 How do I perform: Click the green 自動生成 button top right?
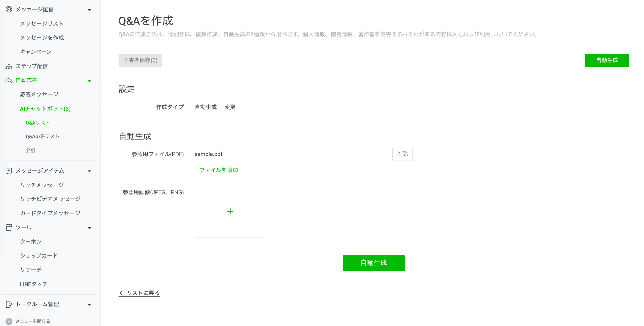point(607,60)
